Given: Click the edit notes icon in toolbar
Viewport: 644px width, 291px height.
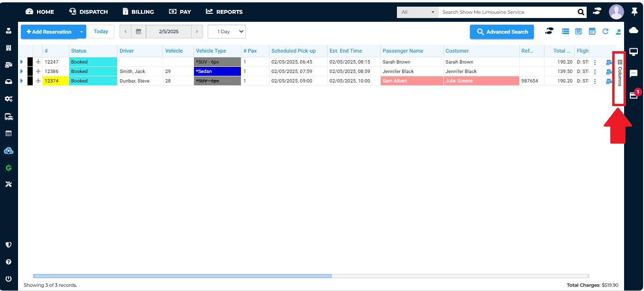Looking at the screenshot, I should click(579, 31).
